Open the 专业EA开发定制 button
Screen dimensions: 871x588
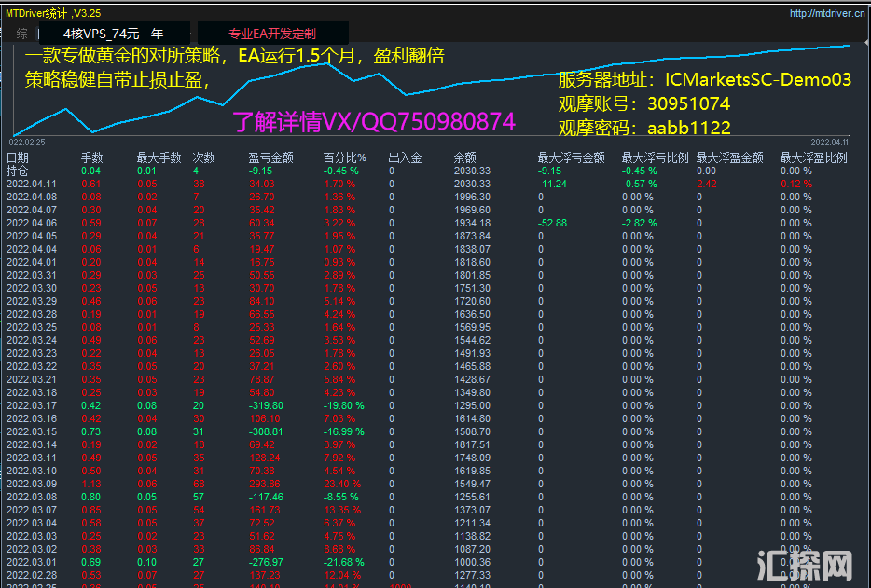(272, 34)
